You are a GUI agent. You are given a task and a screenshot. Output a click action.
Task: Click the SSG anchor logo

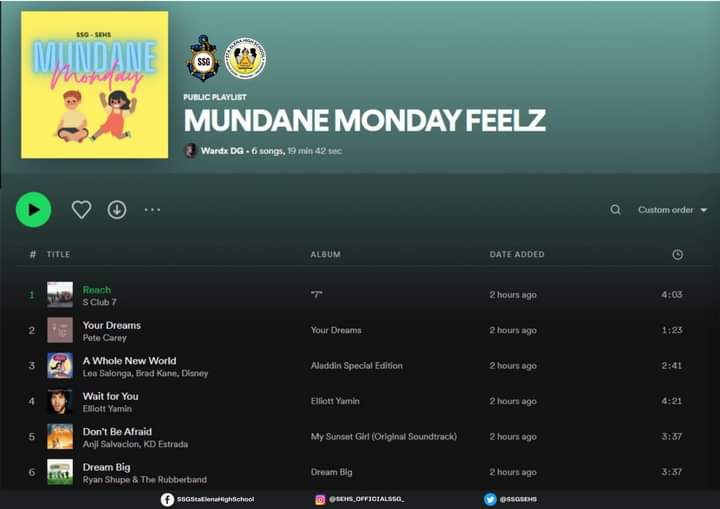point(203,58)
